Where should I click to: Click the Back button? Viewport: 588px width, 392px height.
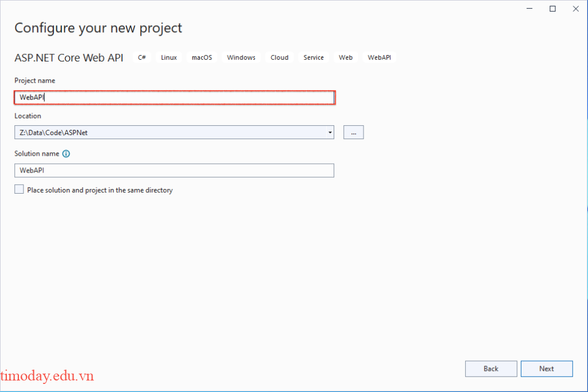click(490, 368)
